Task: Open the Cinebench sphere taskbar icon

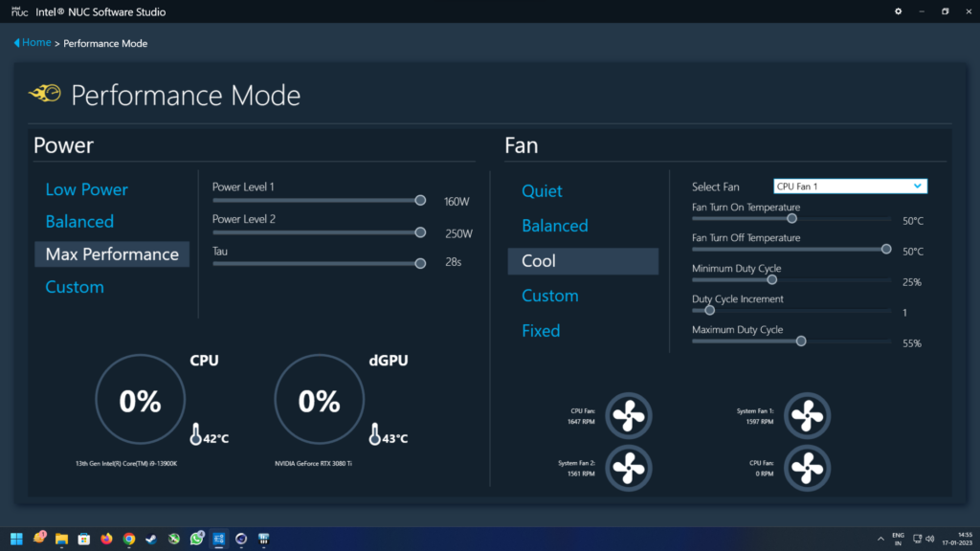Action: [x=241, y=539]
